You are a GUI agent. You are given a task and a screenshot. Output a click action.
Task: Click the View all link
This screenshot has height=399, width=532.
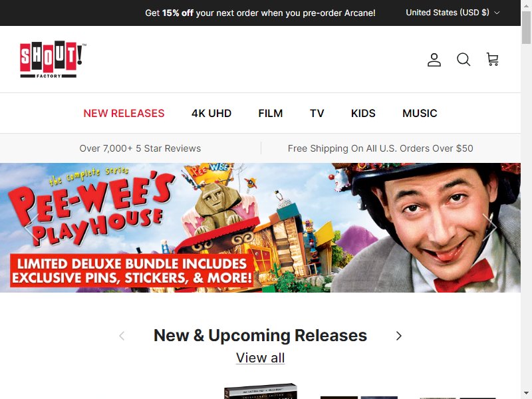point(260,358)
